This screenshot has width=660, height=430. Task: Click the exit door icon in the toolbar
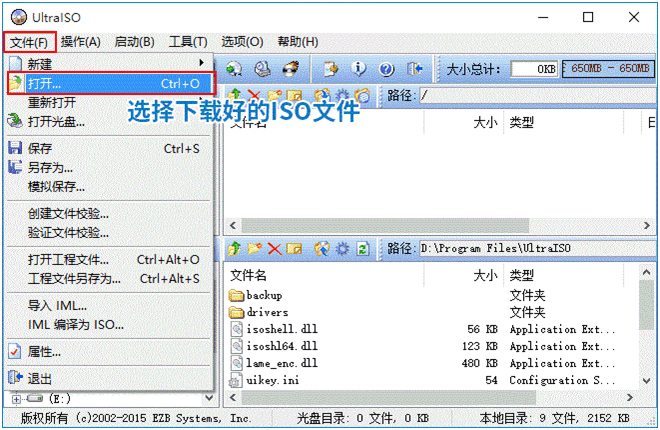coord(415,69)
